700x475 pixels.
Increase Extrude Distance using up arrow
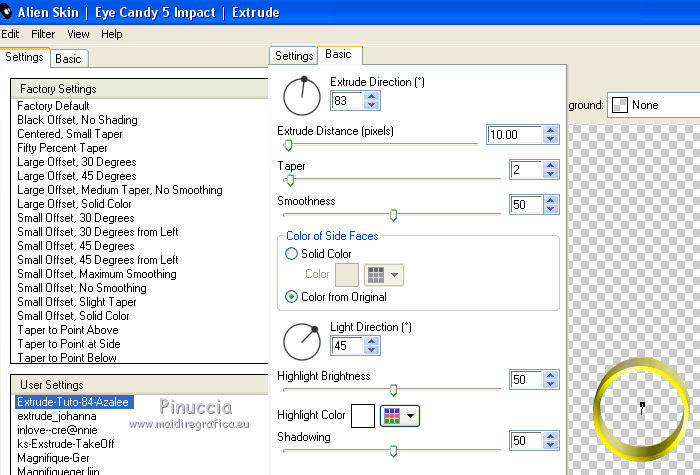pyautogui.click(x=550, y=130)
